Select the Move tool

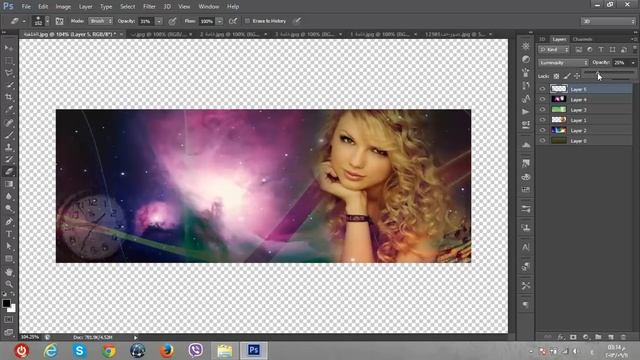pos(9,48)
